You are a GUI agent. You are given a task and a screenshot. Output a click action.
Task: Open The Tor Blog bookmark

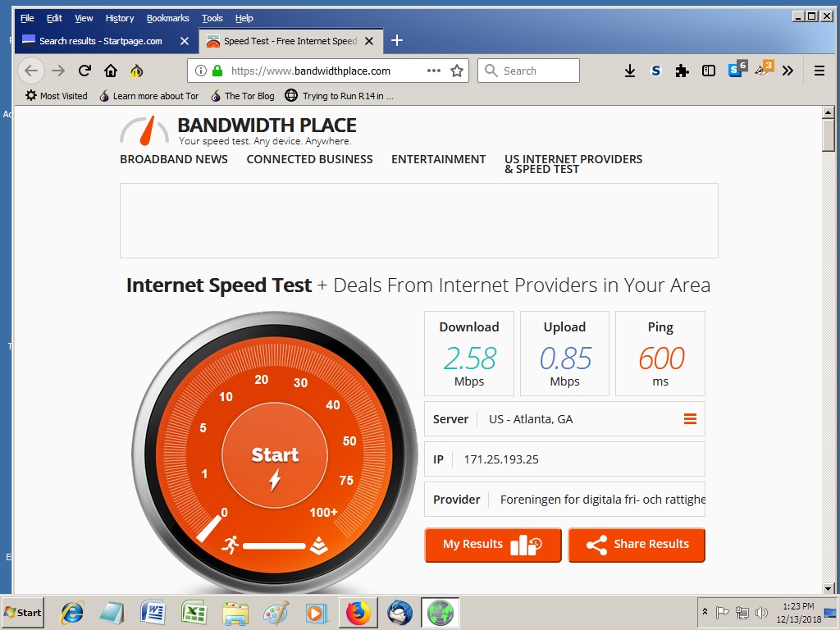243,96
